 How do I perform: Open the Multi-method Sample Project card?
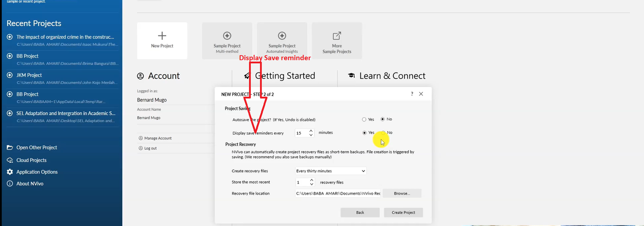[x=227, y=41]
